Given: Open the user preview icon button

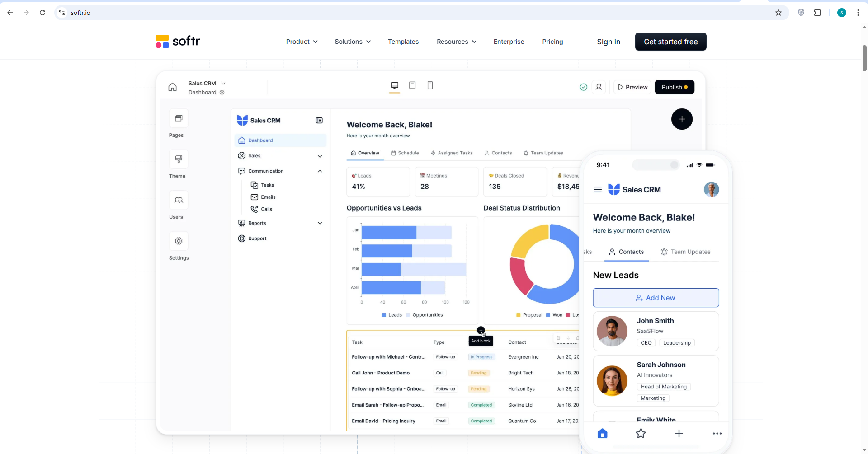Looking at the screenshot, I should coord(599,87).
